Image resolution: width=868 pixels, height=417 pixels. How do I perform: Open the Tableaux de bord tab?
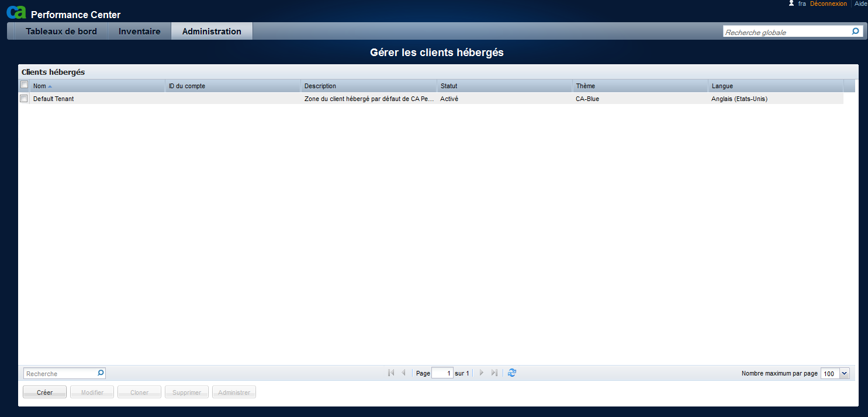[61, 32]
